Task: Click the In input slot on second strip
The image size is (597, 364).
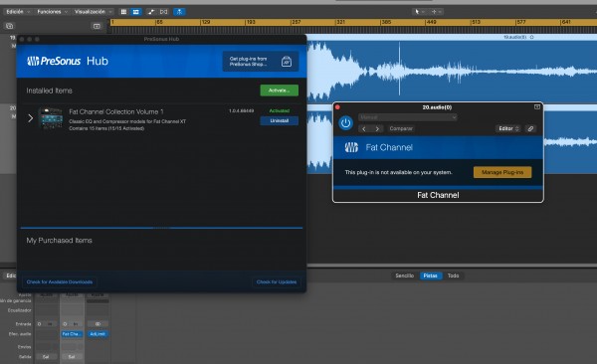Action: coord(76,324)
